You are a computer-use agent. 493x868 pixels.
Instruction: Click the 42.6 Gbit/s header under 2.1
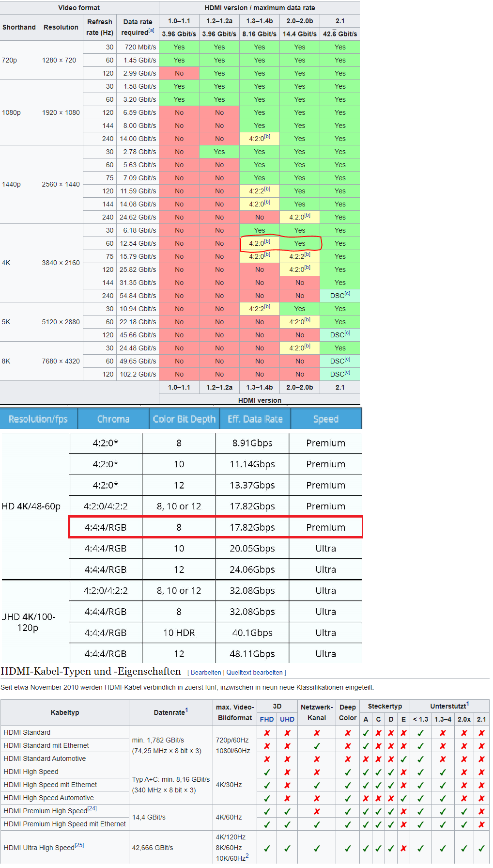point(340,34)
